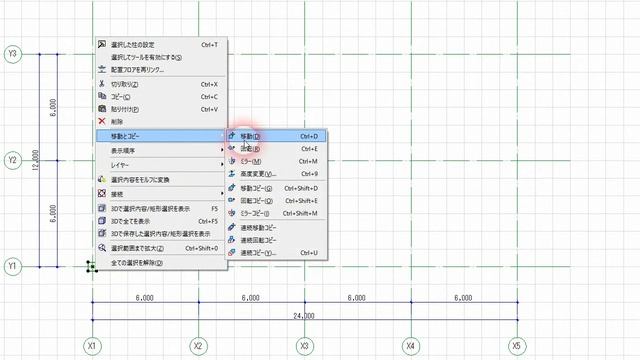
Task: Select ミラー (Ctrl+M) mirror command
Action: (x=276, y=162)
